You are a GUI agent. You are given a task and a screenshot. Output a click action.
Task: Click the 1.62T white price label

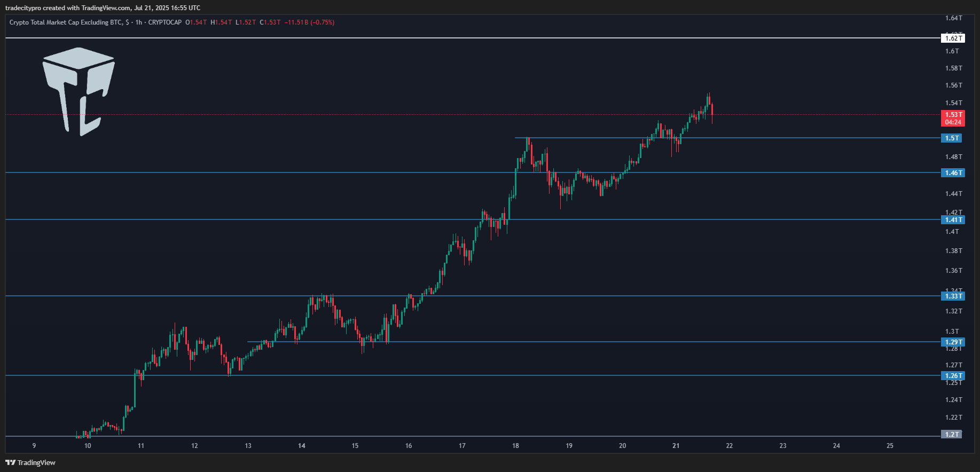953,38
